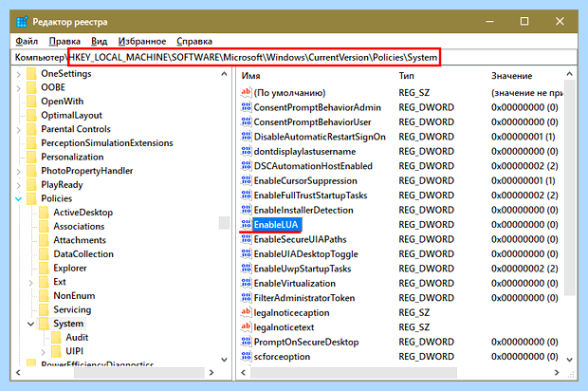Click the icon beside DSCAutomationHostEnabled
Image resolution: width=588 pixels, height=391 pixels.
pos(246,166)
